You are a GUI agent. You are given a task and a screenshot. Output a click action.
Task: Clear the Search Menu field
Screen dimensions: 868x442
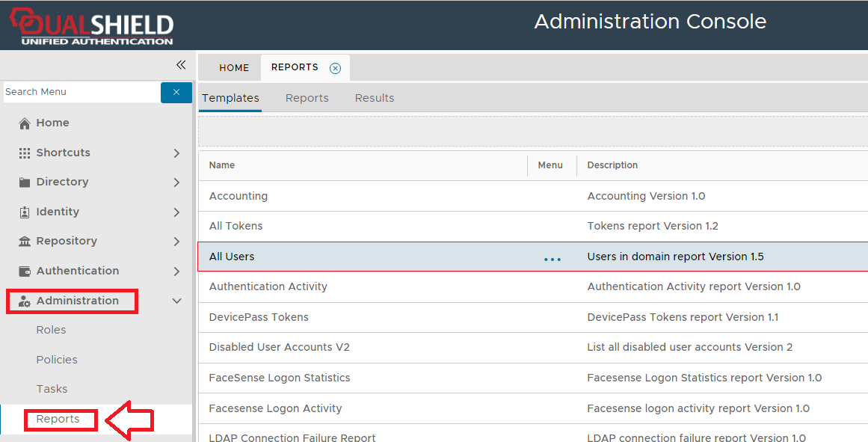tap(176, 92)
